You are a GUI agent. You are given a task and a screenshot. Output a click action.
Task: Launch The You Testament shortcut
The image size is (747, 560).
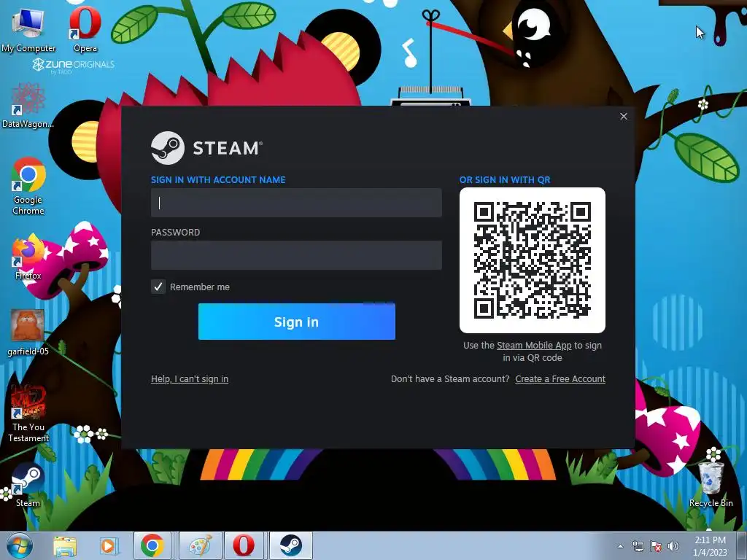coord(28,413)
